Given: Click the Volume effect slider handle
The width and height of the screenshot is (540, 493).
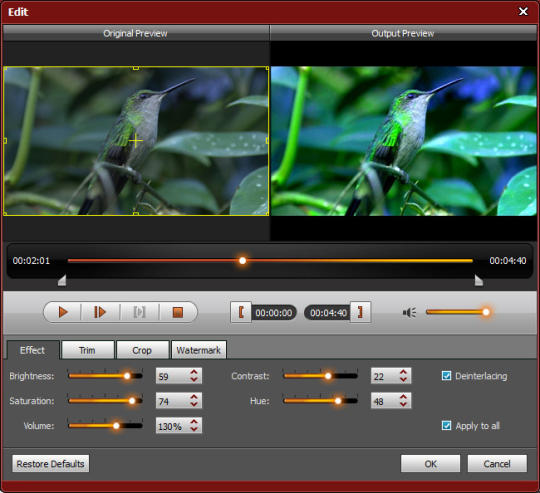Looking at the screenshot, I should click(116, 426).
